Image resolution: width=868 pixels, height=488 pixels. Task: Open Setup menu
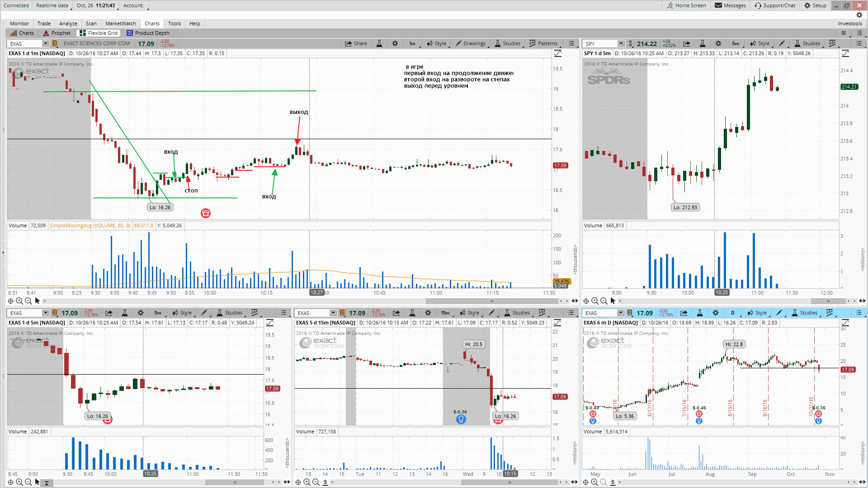pyautogui.click(x=815, y=5)
